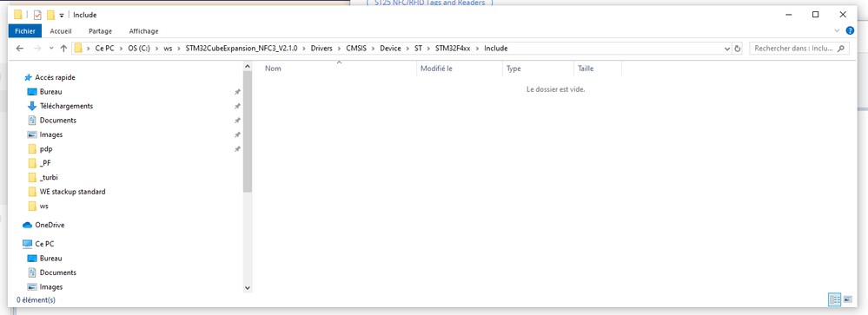Click the search magnifier icon

tap(841, 48)
